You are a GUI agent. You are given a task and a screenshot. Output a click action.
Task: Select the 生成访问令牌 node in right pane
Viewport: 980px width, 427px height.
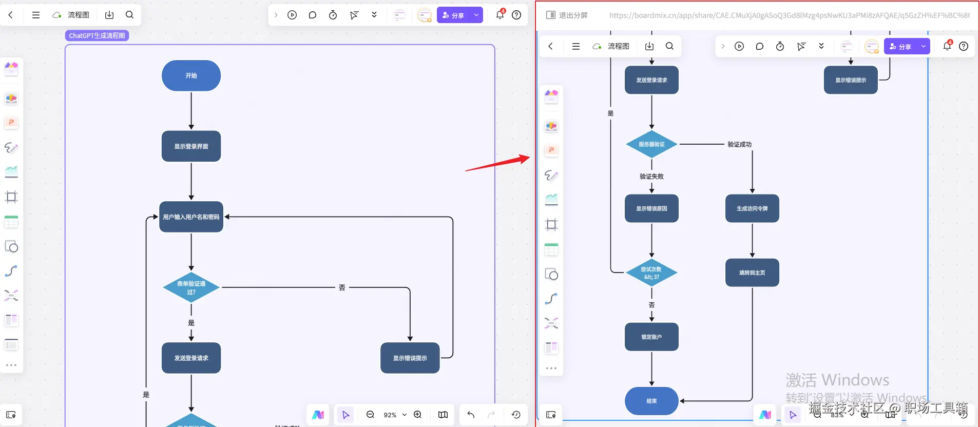(752, 208)
